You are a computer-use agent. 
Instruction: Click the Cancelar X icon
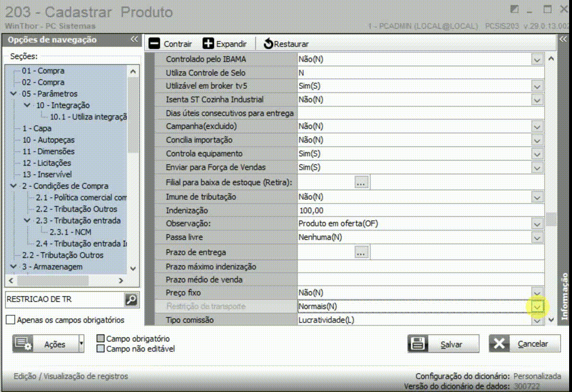tap(499, 344)
